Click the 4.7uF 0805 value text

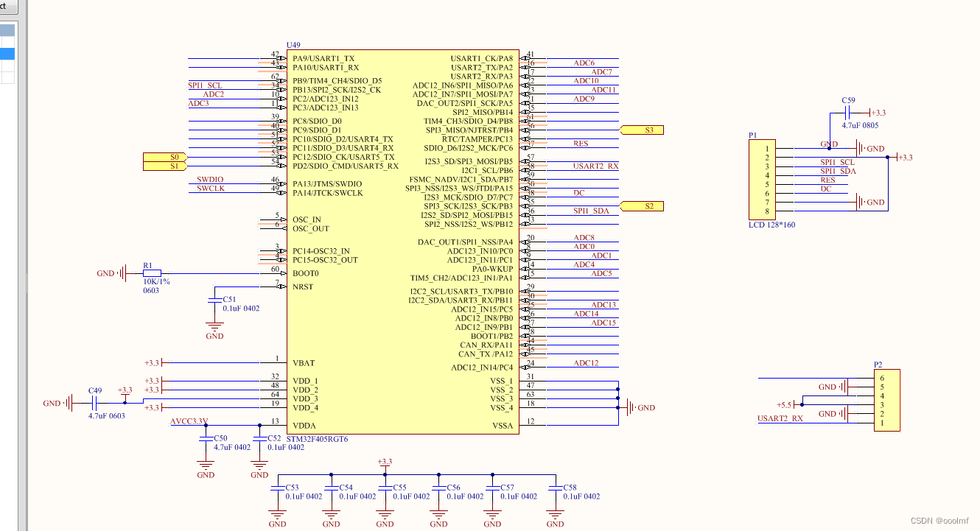860,125
